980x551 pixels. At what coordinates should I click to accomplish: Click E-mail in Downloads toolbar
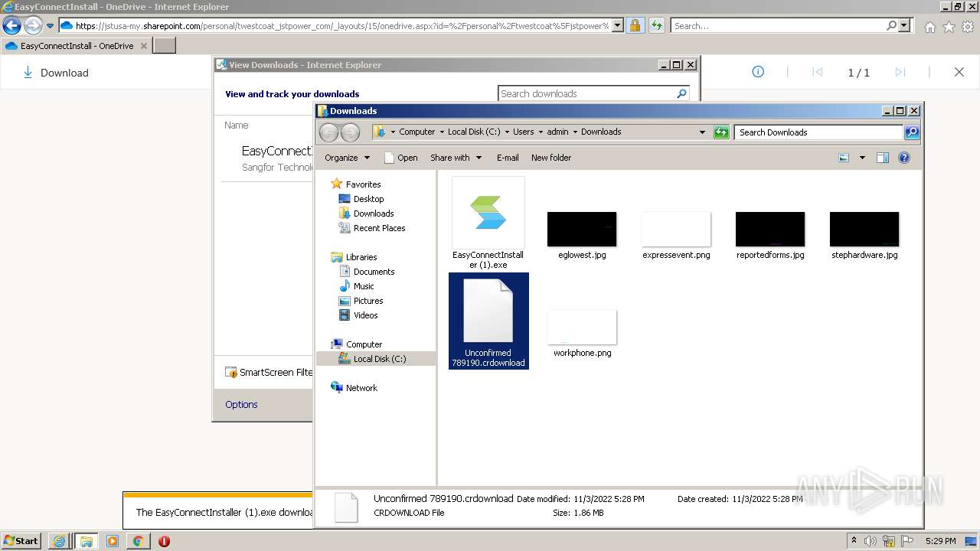[508, 158]
